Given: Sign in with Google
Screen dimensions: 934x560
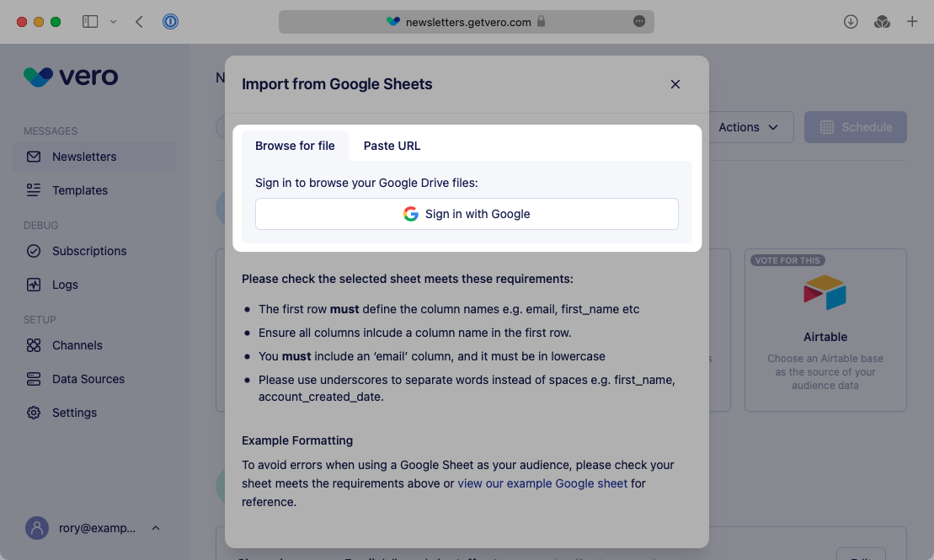Looking at the screenshot, I should 467,214.
